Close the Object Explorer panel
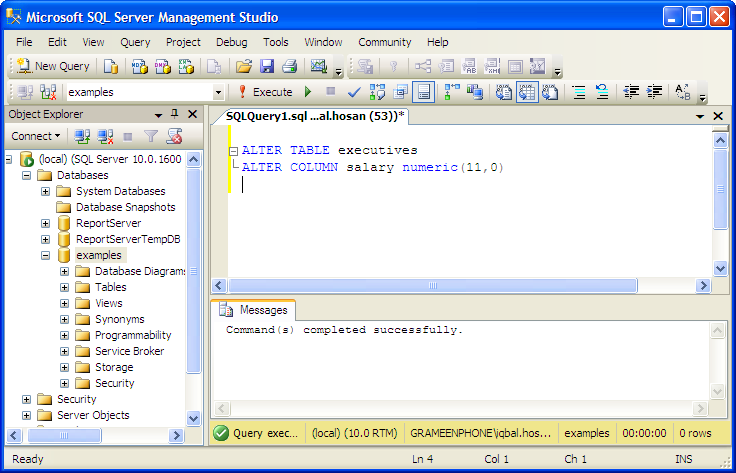 (192, 114)
